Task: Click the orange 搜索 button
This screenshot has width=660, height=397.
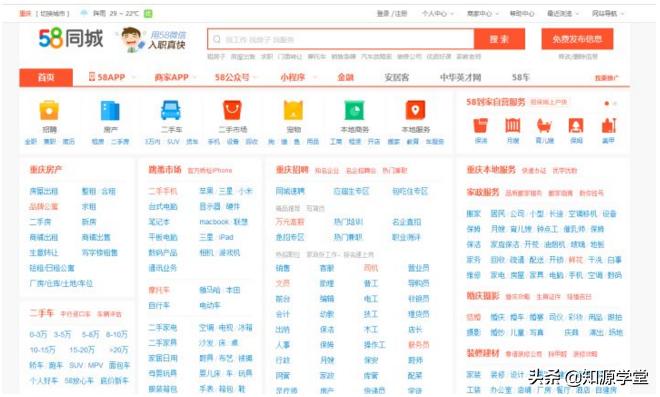Action: [x=499, y=39]
